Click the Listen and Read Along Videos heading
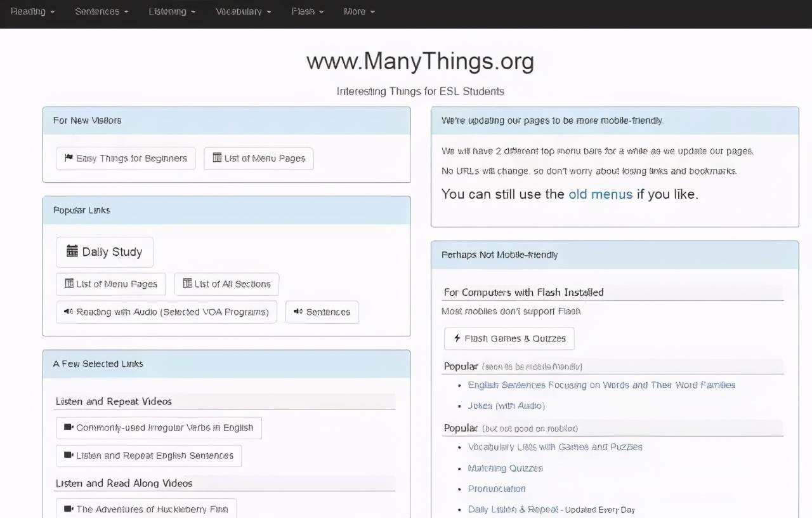 coord(124,483)
